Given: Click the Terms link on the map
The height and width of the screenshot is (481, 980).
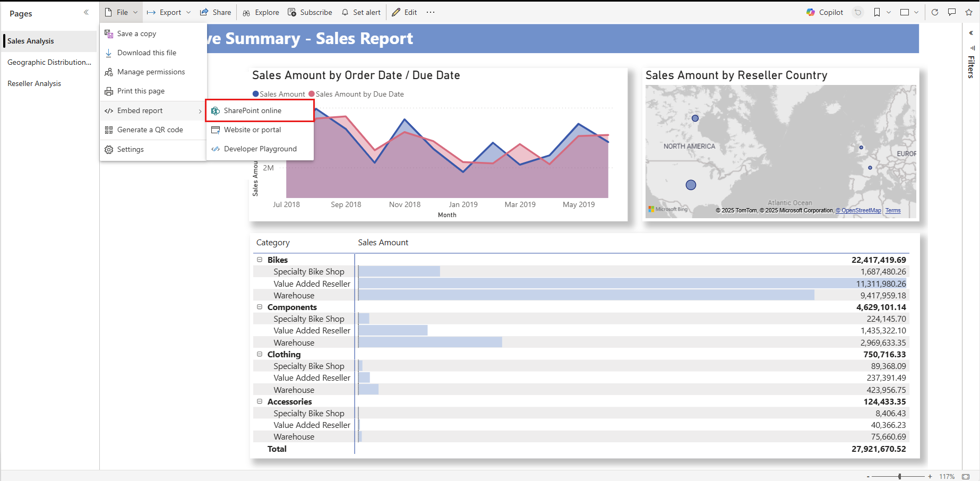Looking at the screenshot, I should (892, 210).
